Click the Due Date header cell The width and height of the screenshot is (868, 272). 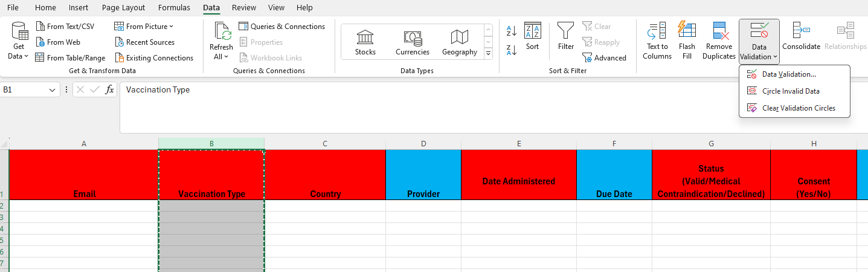(x=614, y=175)
